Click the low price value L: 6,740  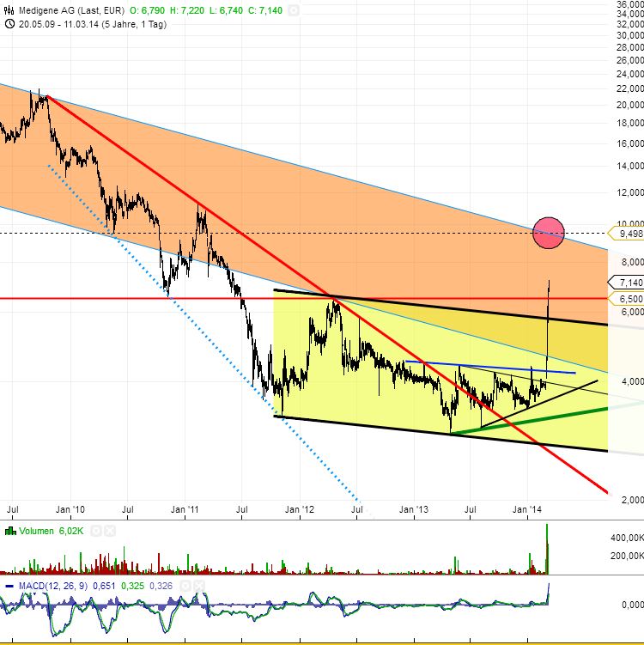pyautogui.click(x=226, y=10)
